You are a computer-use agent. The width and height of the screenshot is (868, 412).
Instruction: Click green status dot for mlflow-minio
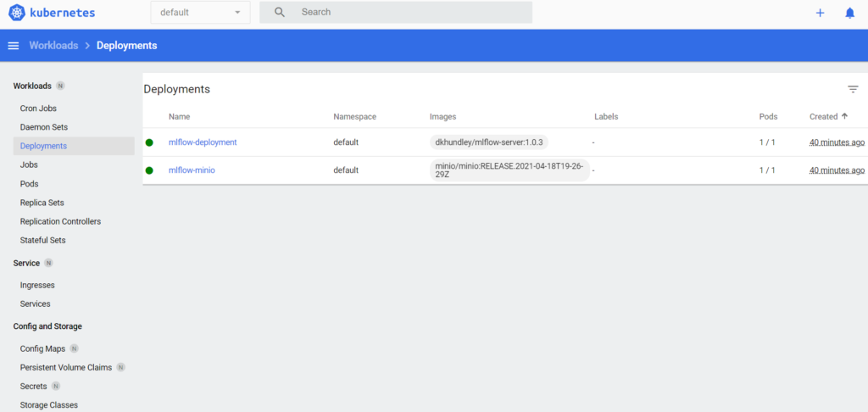[x=149, y=170]
